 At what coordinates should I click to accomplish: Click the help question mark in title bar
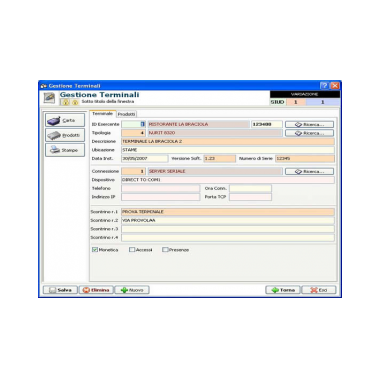324,86
